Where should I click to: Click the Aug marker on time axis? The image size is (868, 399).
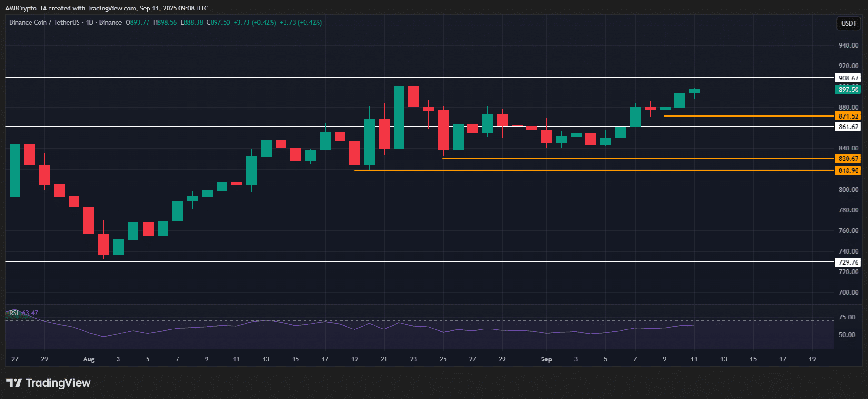(89, 359)
